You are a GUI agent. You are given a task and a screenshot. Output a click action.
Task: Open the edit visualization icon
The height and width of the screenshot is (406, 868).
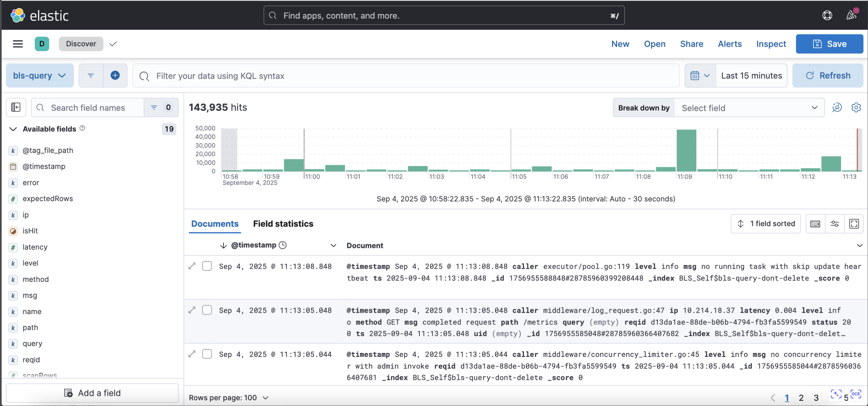pos(837,108)
